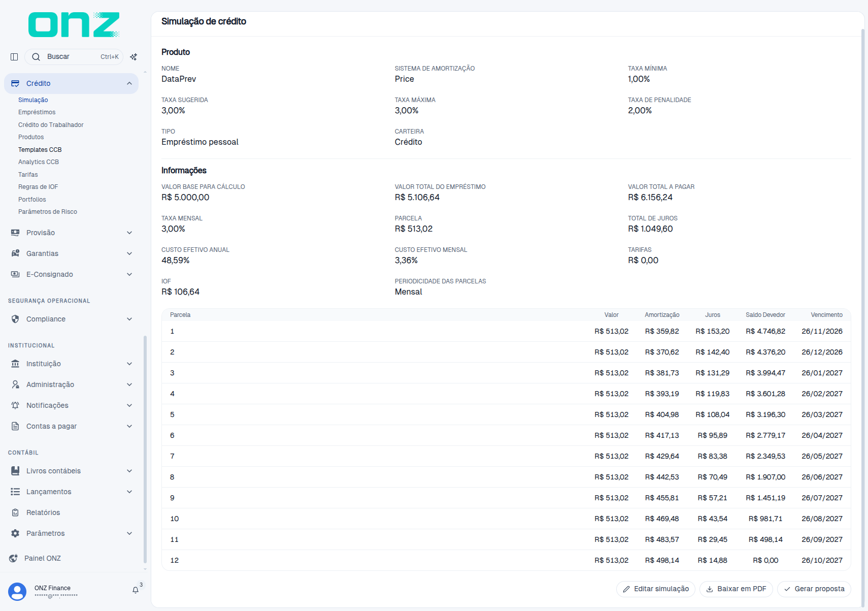Screen dimensions: 868x611
Task: Click the Parâmetros gear icon
Action: (x=15, y=533)
